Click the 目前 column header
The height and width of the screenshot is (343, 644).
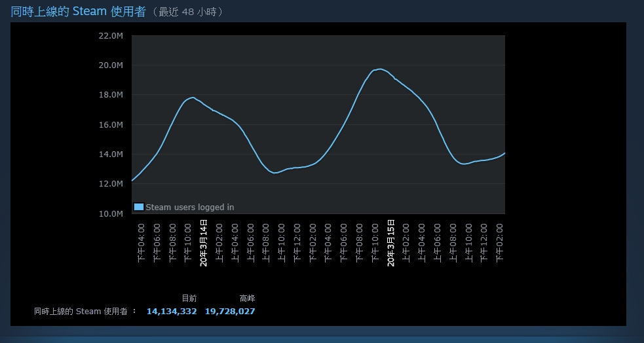click(x=189, y=298)
